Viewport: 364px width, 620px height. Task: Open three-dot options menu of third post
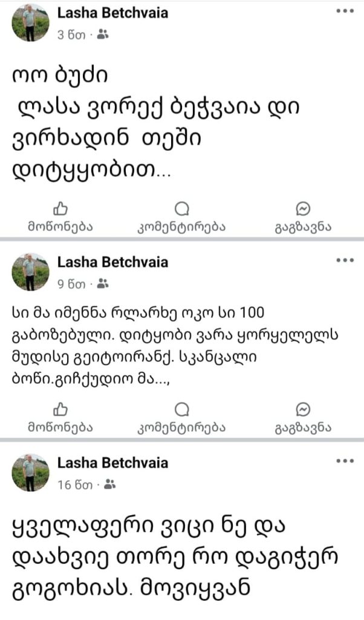[x=345, y=461]
